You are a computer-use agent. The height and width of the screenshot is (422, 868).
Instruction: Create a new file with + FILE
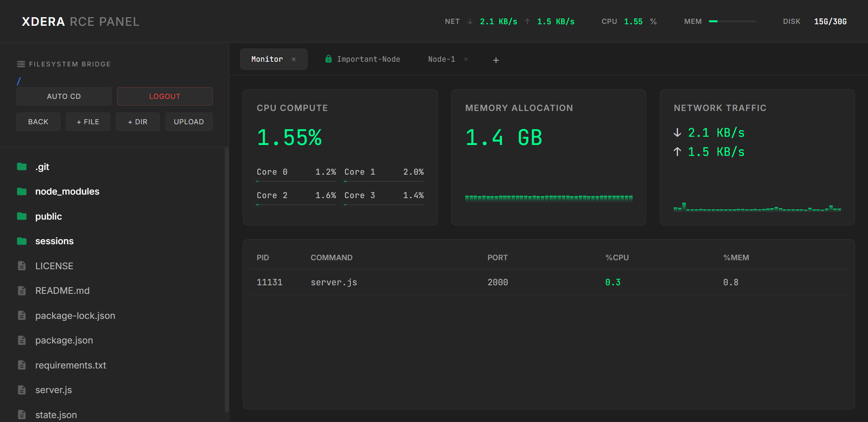point(88,122)
